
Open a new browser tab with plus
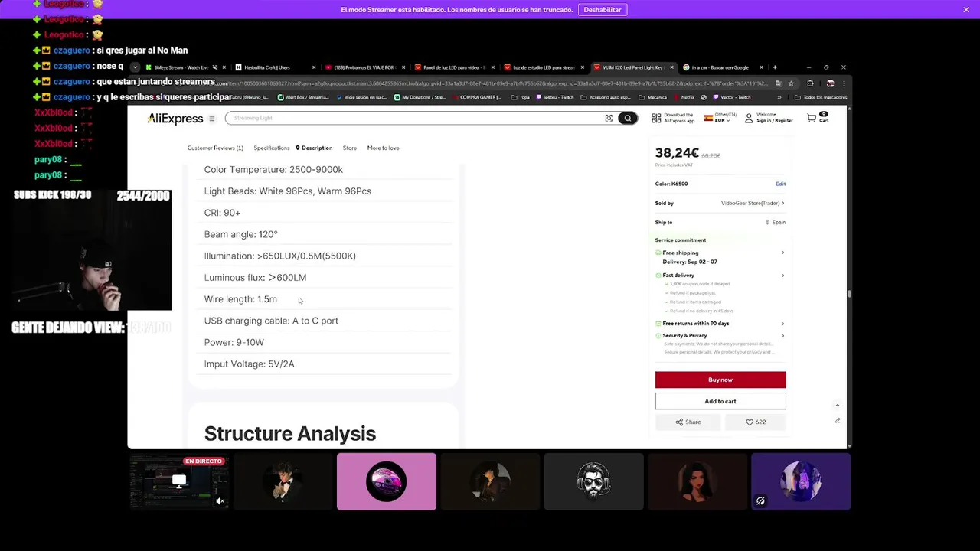(x=775, y=67)
